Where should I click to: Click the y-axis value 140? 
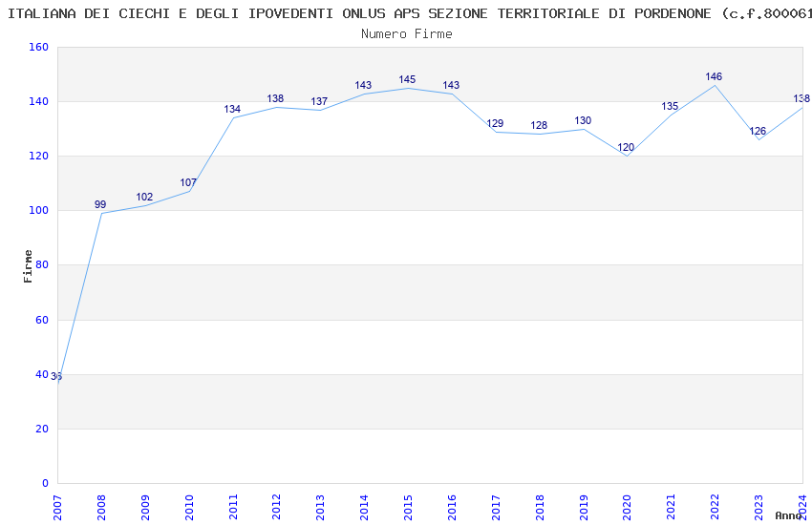pyautogui.click(x=39, y=101)
